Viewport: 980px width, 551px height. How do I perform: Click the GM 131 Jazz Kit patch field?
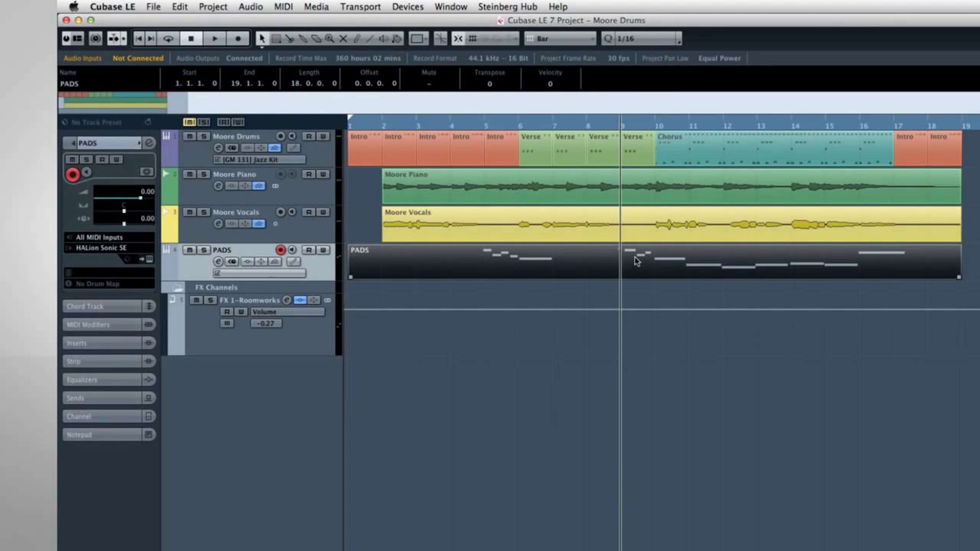coord(260,160)
